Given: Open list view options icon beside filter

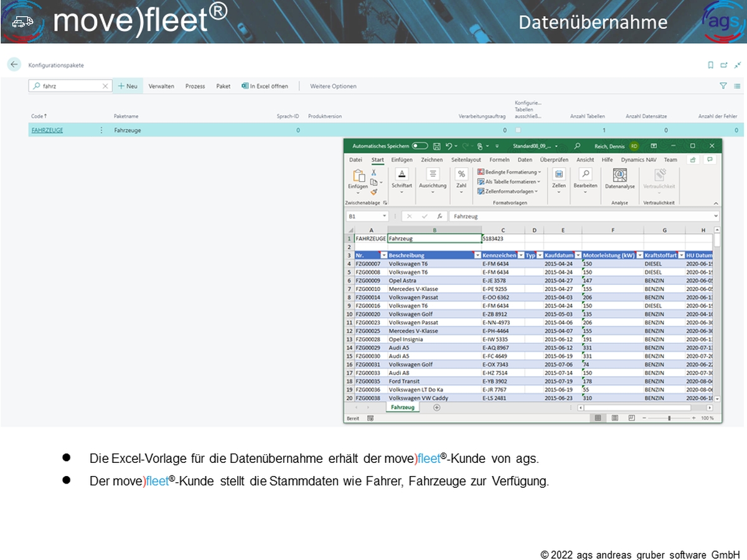Looking at the screenshot, I should pos(737,86).
